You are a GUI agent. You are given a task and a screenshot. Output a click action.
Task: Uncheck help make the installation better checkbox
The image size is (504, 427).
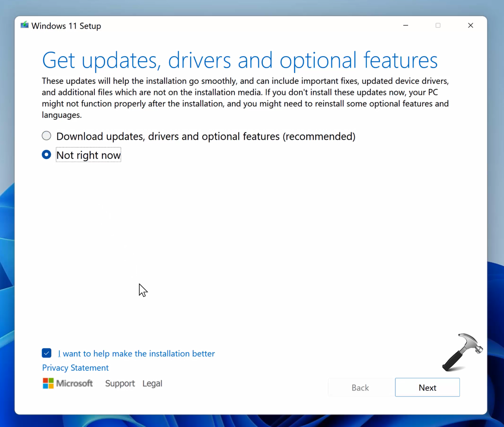pos(46,353)
